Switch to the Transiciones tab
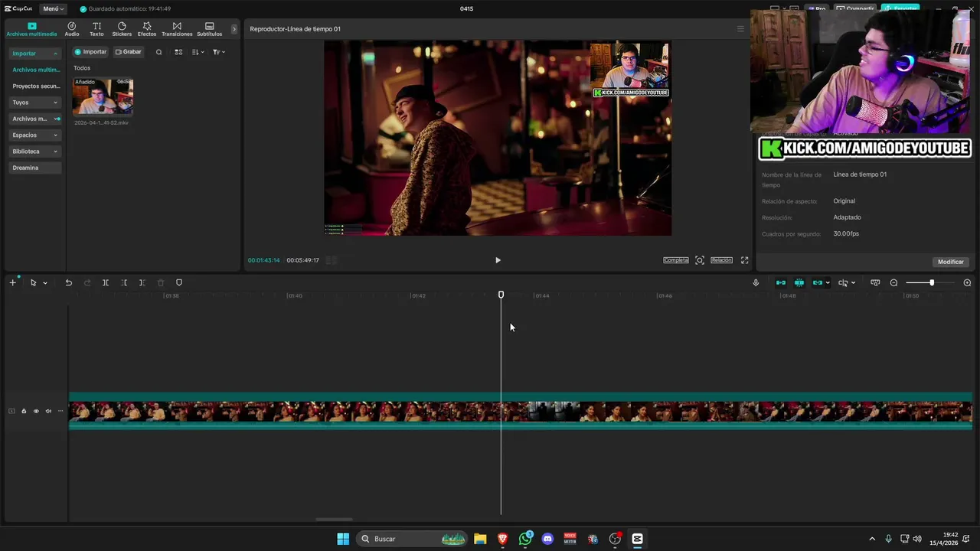The width and height of the screenshot is (980, 551). 177,29
